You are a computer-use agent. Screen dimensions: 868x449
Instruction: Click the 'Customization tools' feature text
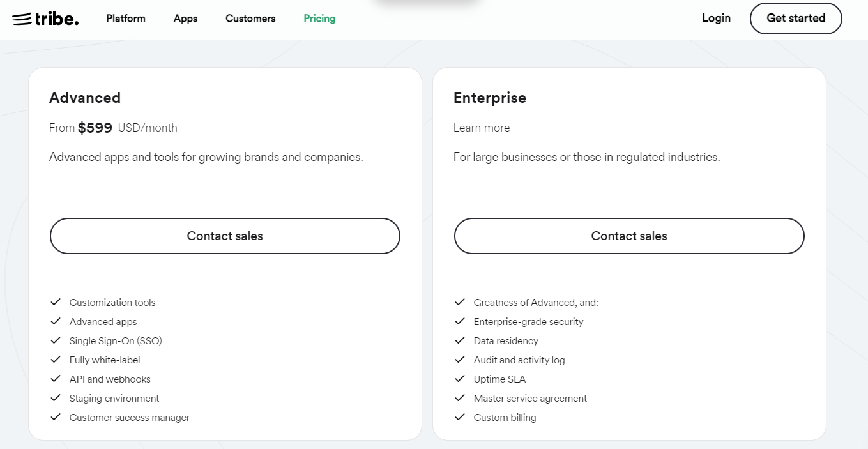(x=112, y=303)
